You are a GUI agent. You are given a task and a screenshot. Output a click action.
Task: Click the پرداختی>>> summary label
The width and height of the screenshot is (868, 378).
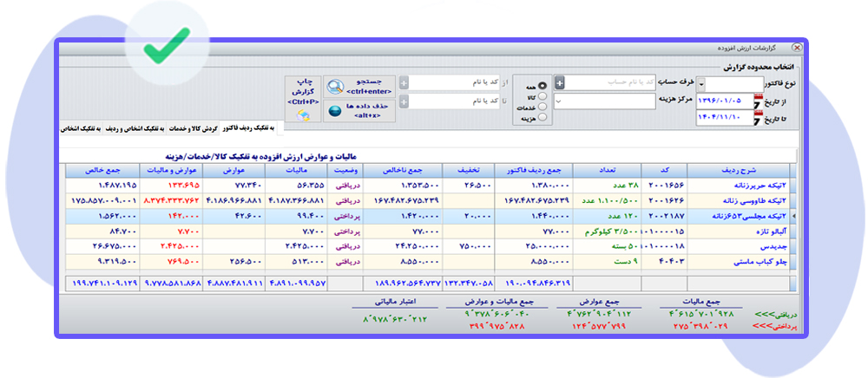pos(776,326)
